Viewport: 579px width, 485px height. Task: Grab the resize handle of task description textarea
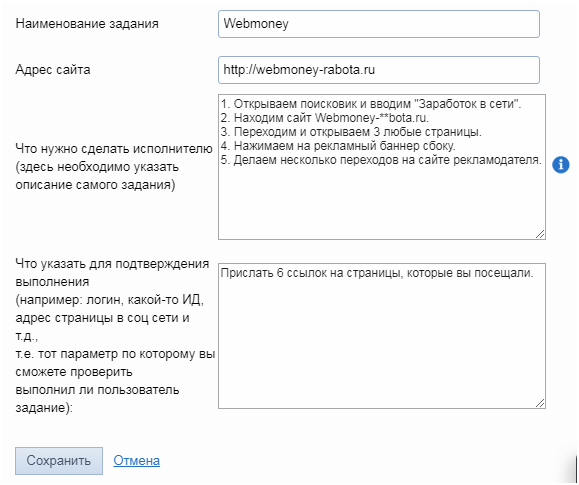(x=540, y=234)
